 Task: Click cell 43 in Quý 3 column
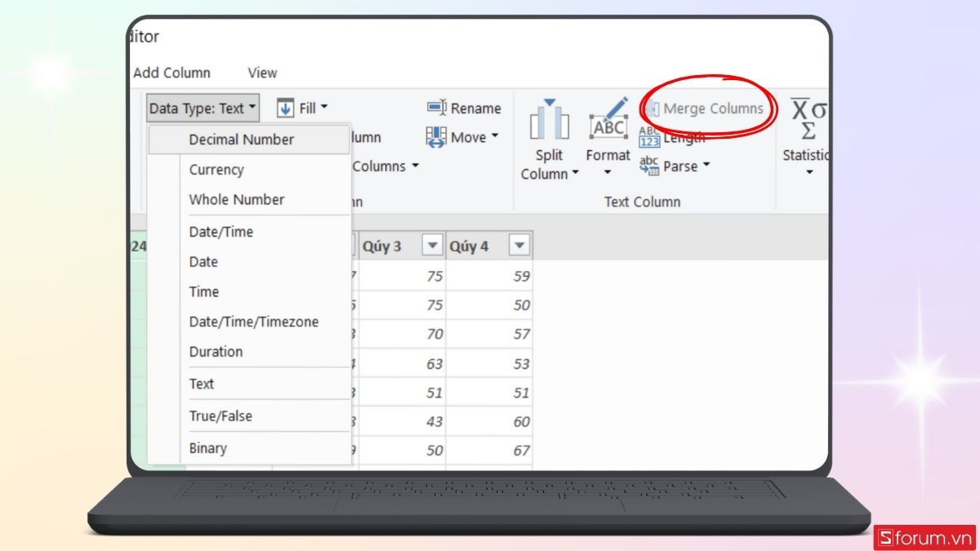pyautogui.click(x=403, y=421)
